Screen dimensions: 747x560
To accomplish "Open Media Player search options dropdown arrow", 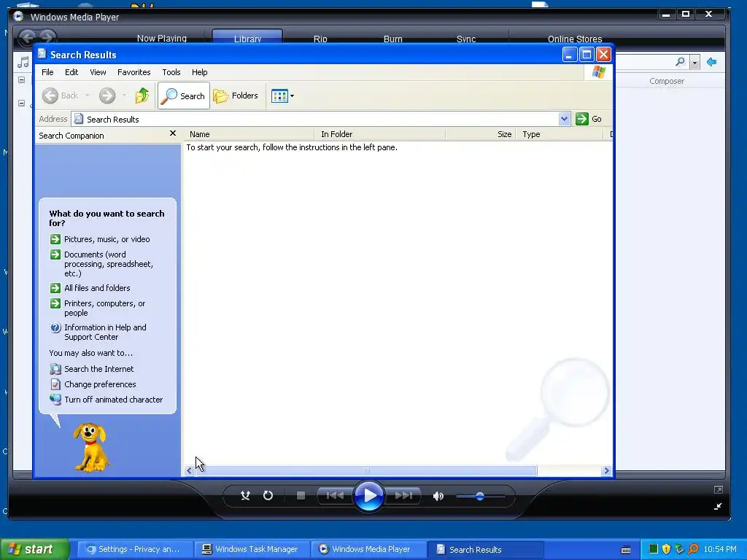I will 694,63.
